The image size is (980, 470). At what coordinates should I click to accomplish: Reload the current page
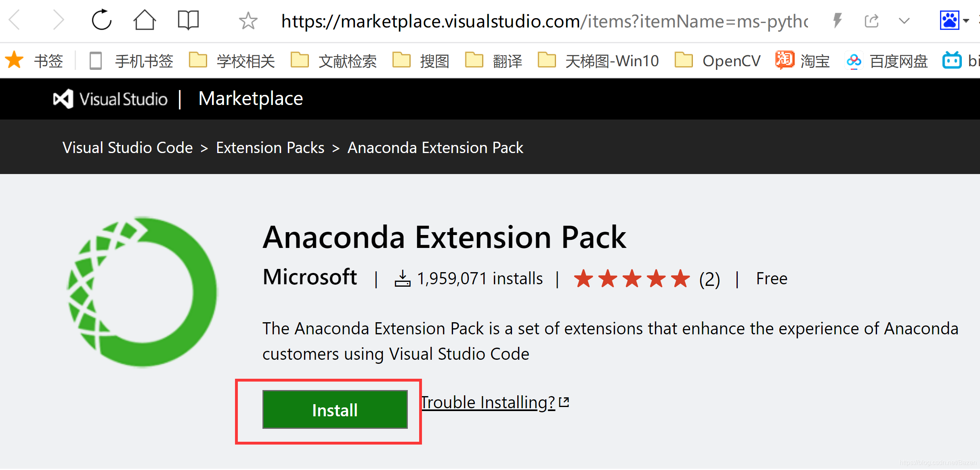[x=102, y=20]
